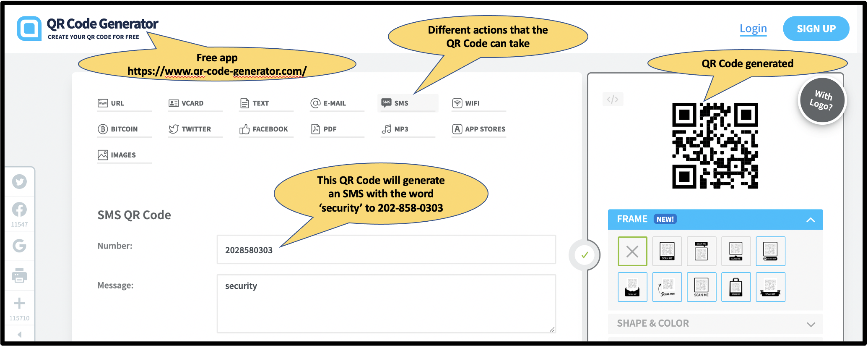Click the green checkmark generate button
This screenshot has height=346, width=868.
585,255
